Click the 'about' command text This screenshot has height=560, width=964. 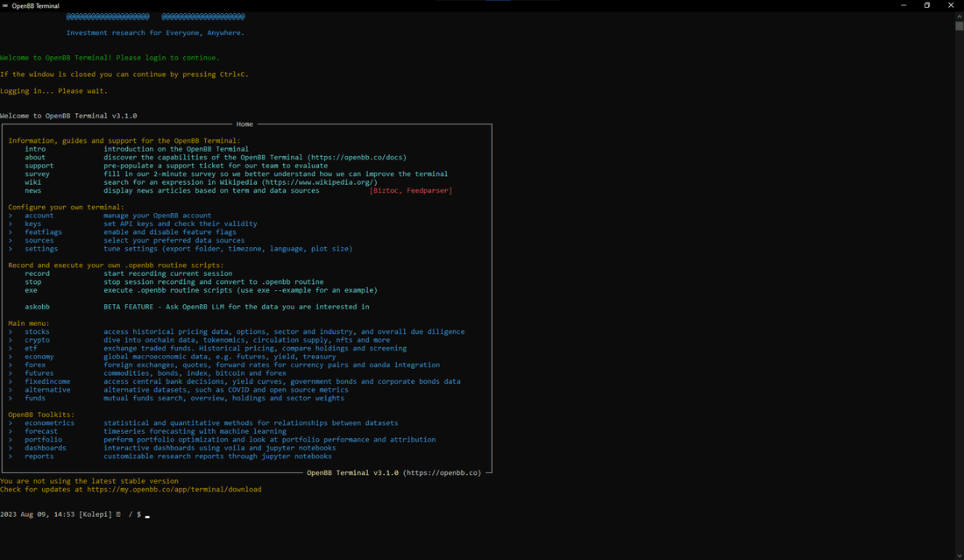[35, 158]
